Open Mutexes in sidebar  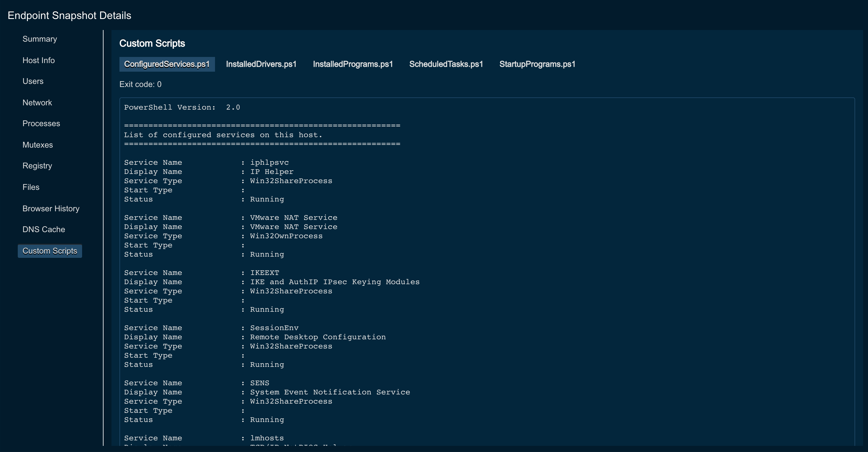(x=38, y=145)
